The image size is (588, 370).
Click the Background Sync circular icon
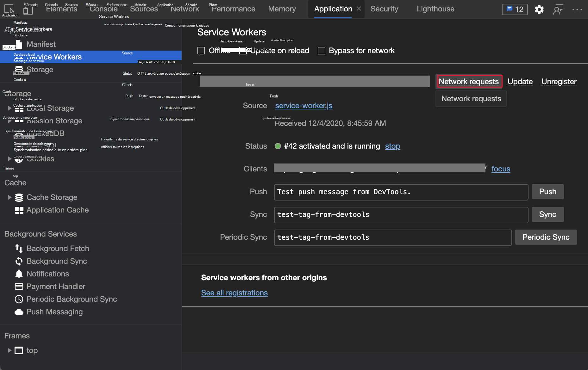[19, 261]
